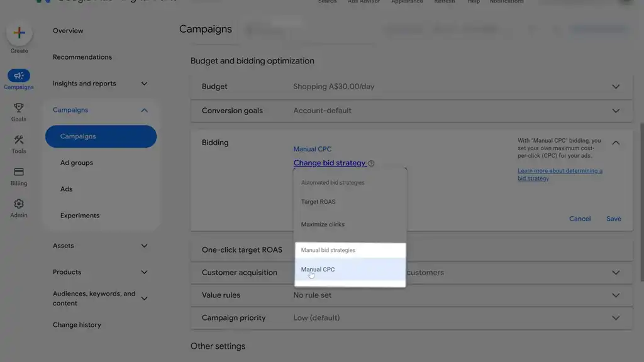Open the Admin gear icon
Image resolution: width=644 pixels, height=362 pixels.
pyautogui.click(x=18, y=204)
